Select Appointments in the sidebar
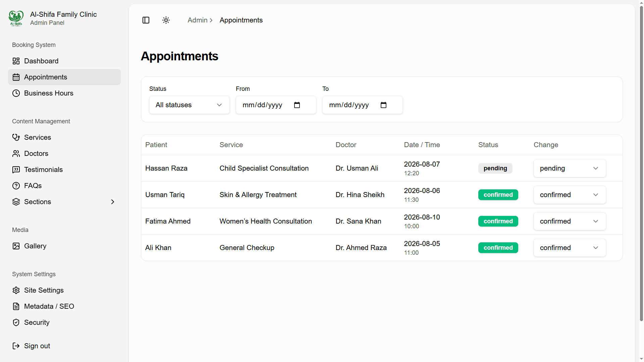The height and width of the screenshot is (362, 644). pos(64,77)
